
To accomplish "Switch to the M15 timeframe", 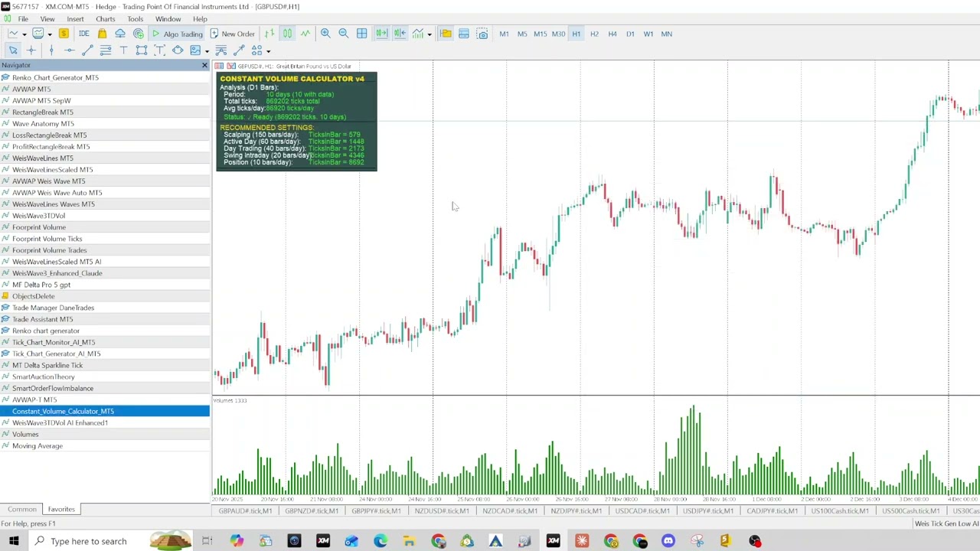I will (540, 34).
